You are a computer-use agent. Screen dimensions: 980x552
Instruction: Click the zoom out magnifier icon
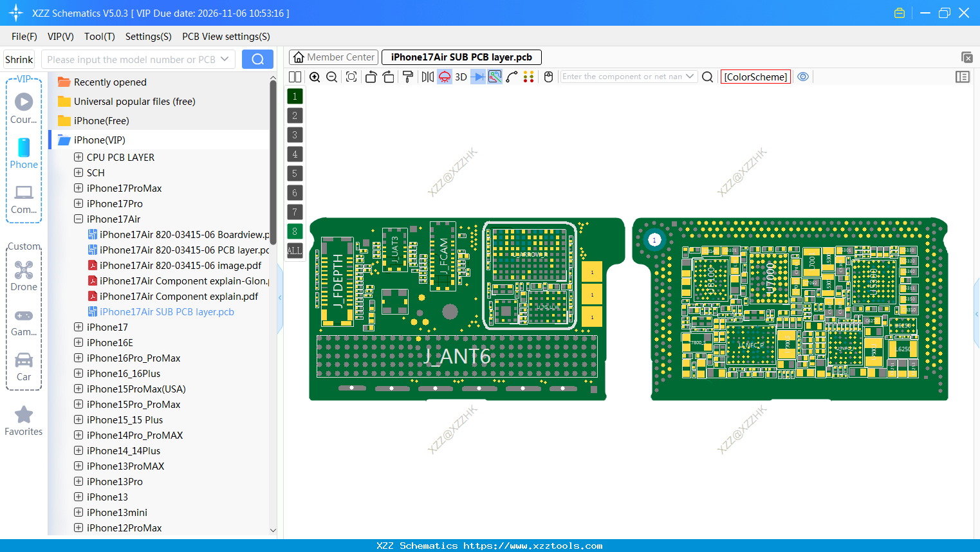tap(332, 77)
